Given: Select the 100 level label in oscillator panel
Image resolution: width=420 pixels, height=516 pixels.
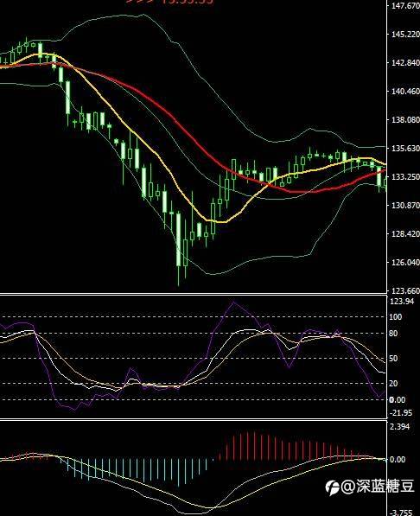Looking at the screenshot, I should 396,317.
